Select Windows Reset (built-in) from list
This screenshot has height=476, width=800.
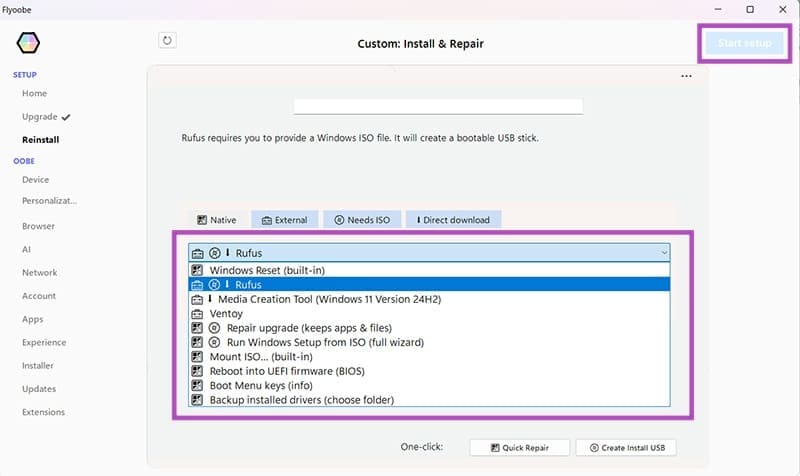(x=266, y=270)
